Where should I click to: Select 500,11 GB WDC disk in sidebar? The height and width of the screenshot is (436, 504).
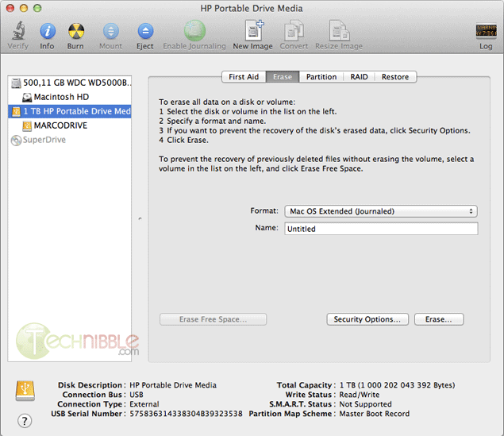coord(70,83)
